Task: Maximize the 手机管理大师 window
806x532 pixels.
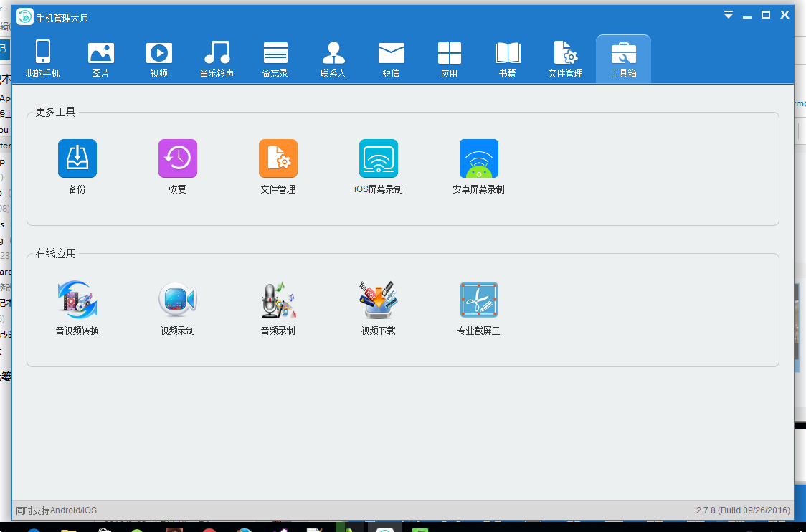Action: click(x=765, y=15)
